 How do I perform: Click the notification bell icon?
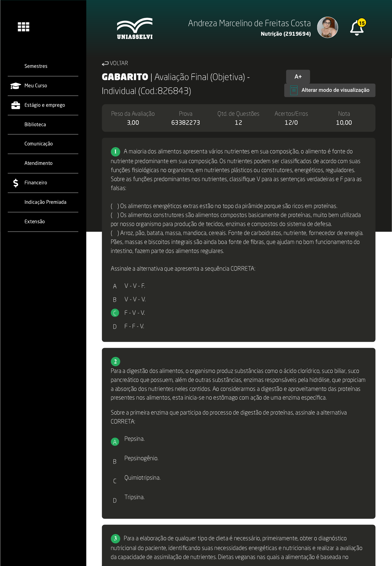click(357, 28)
